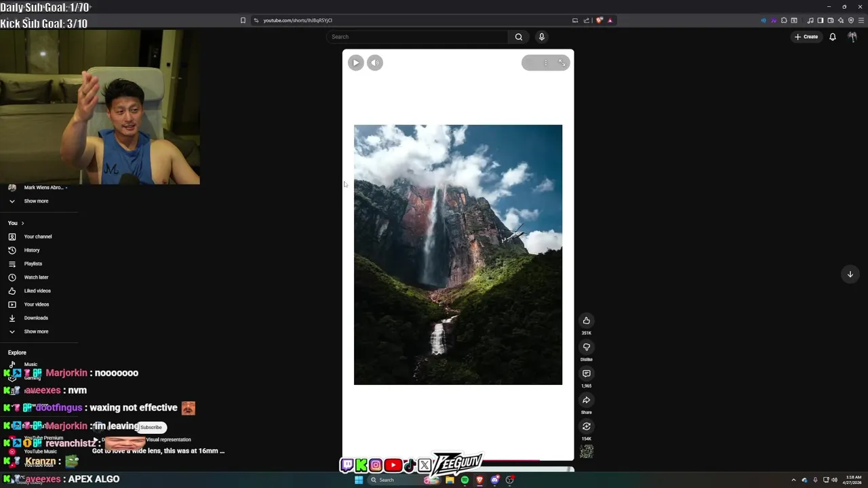The height and width of the screenshot is (488, 868).
Task: Open the Brave Wallet icon
Action: click(831, 20)
